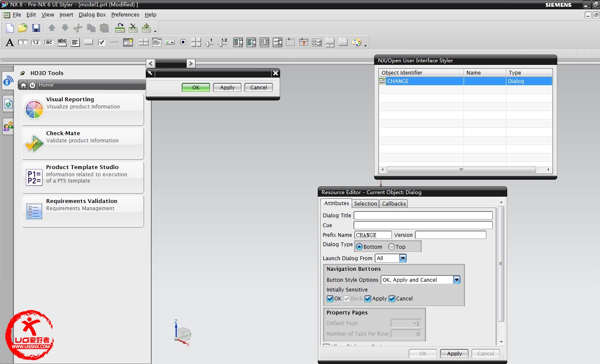Insert a push button control icon
The image size is (600, 364).
pyautogui.click(x=89, y=42)
